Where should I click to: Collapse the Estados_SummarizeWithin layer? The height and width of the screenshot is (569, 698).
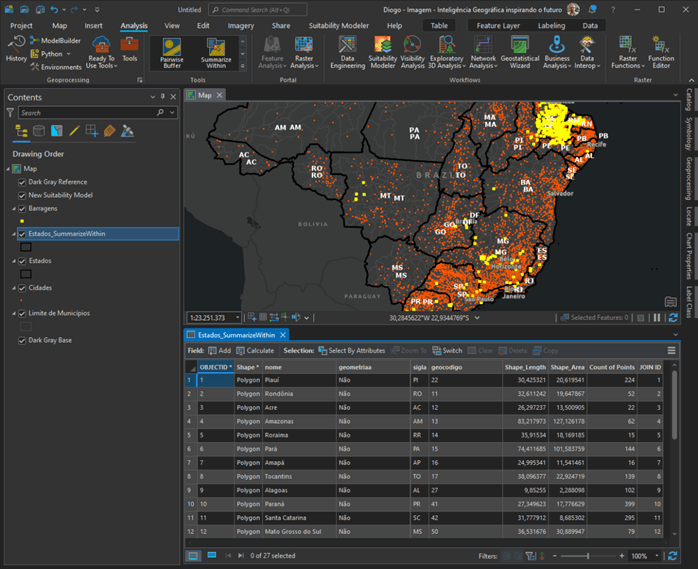13,235
